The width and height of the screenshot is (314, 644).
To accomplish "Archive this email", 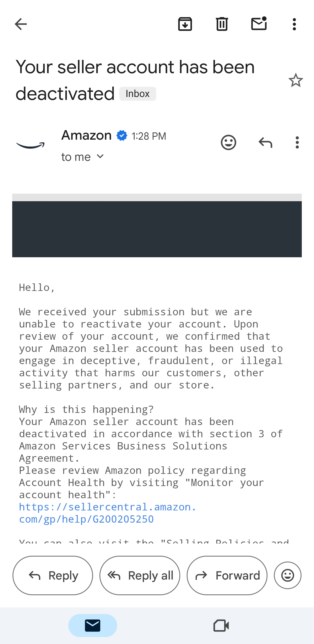I will point(185,24).
